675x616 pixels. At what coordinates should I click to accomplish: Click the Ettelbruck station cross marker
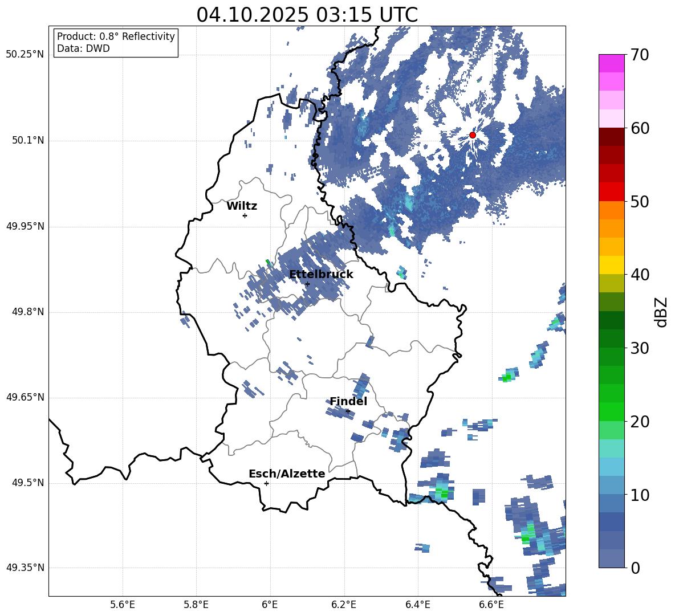pos(307,284)
